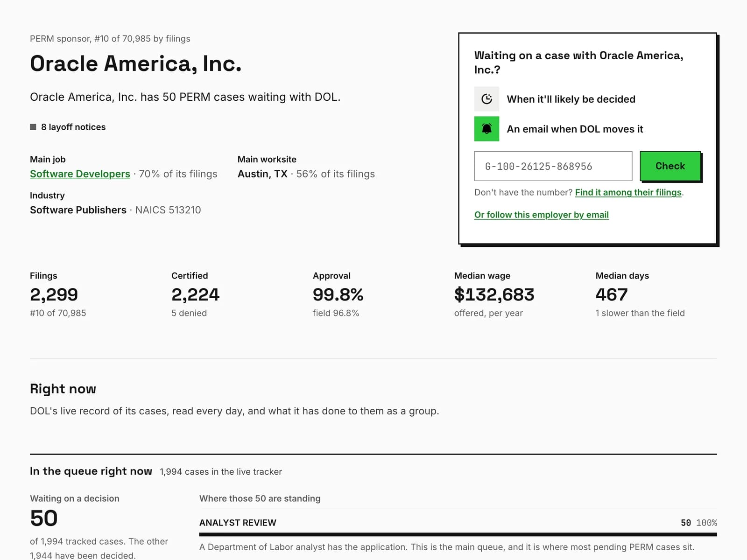Click the Median days value '467'
Screen dimensions: 747x560
(612, 294)
